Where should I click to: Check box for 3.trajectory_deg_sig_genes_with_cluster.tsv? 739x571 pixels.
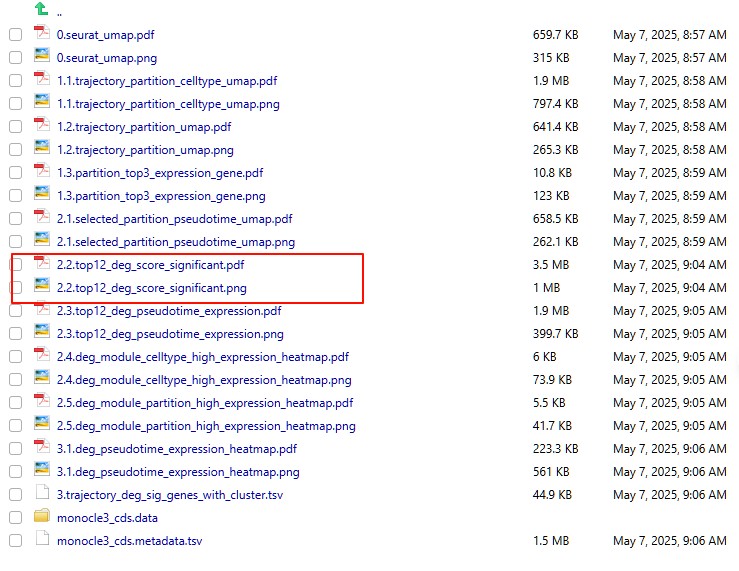16,495
